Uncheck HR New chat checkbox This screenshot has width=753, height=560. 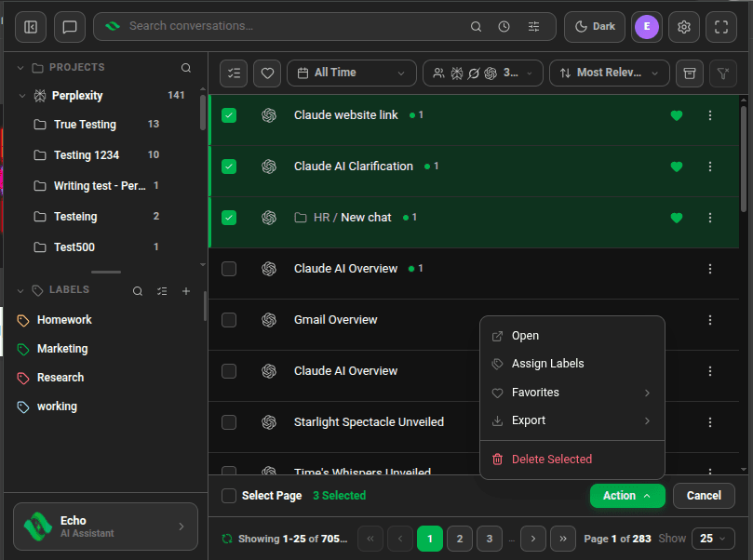pyautogui.click(x=229, y=218)
